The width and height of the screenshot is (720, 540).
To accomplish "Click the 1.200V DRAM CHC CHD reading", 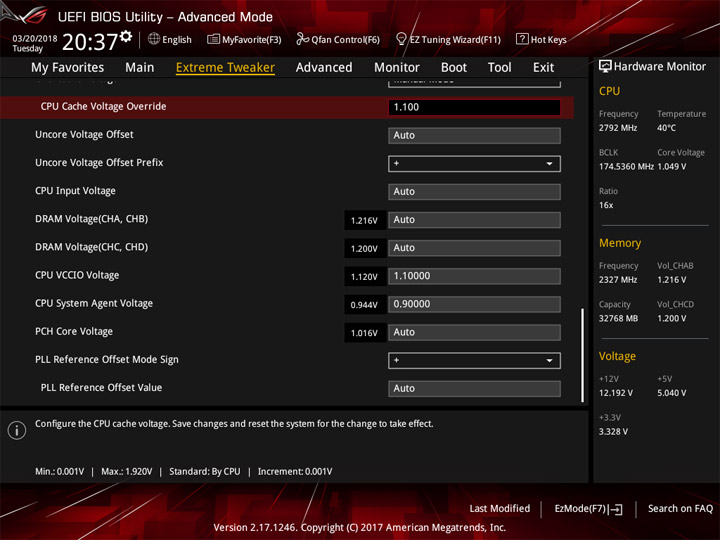I will [x=364, y=248].
